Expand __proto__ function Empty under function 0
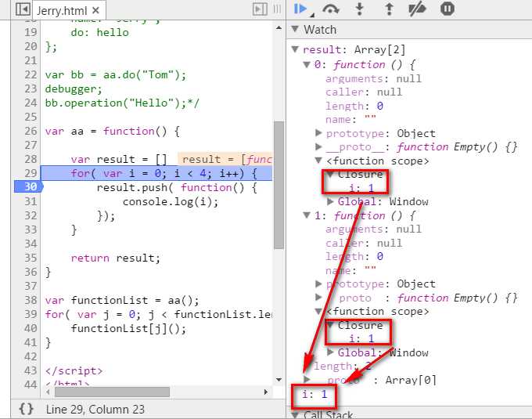Screen dimensions: 532x419 click(318, 146)
